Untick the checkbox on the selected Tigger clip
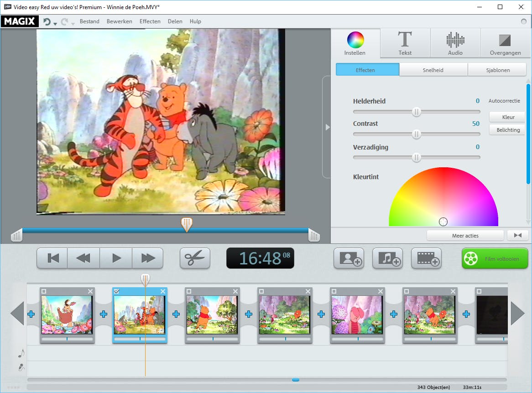Image resolution: width=532 pixels, height=393 pixels. 116,291
